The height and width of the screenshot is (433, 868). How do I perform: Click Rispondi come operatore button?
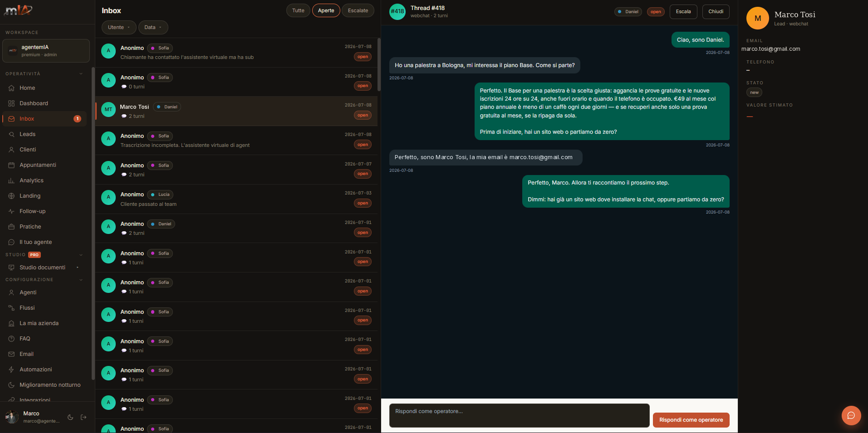coord(691,420)
